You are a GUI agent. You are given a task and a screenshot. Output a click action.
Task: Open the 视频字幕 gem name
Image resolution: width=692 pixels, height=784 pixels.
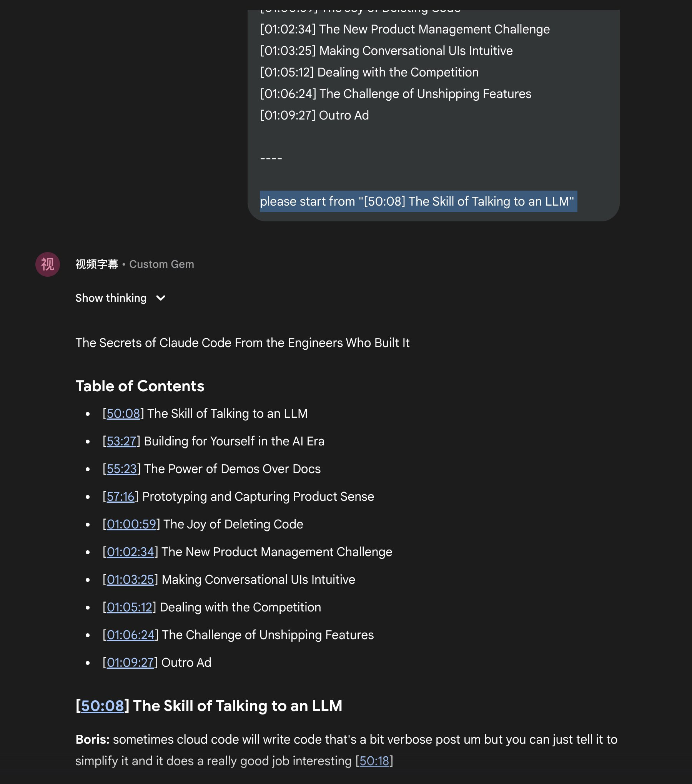[x=96, y=264]
